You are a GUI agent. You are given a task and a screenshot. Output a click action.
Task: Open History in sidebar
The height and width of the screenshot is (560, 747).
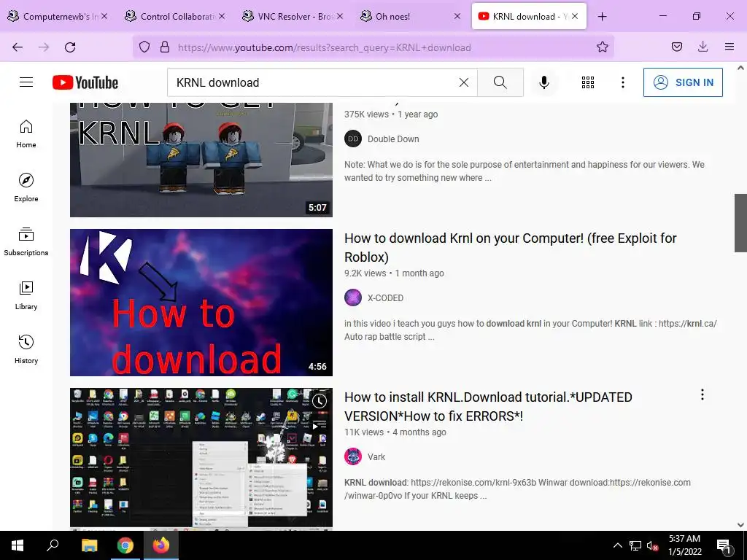pos(26,349)
